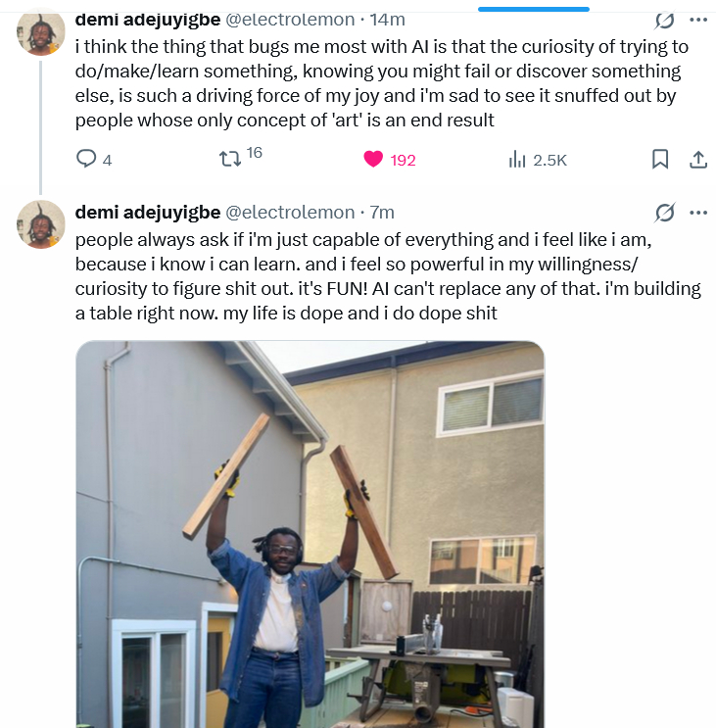This screenshot has height=728, width=716.
Task: Click the Grok icon on the 7m tweet
Action: (x=665, y=212)
